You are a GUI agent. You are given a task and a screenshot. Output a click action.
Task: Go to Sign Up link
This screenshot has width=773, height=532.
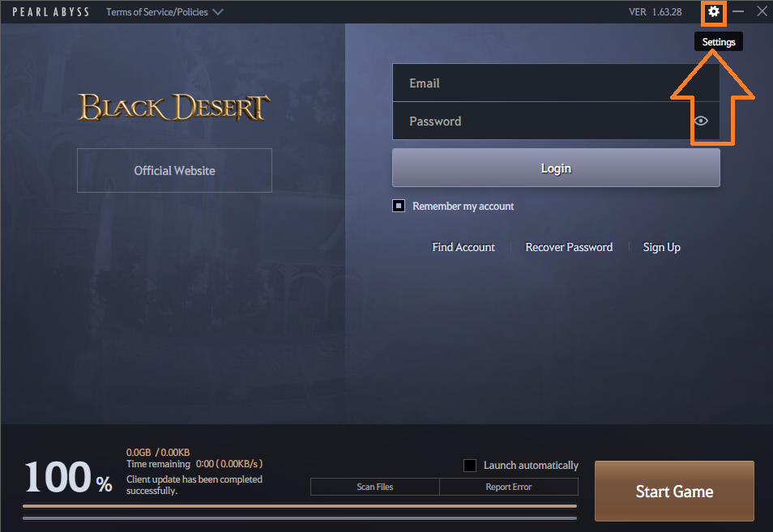tap(661, 247)
